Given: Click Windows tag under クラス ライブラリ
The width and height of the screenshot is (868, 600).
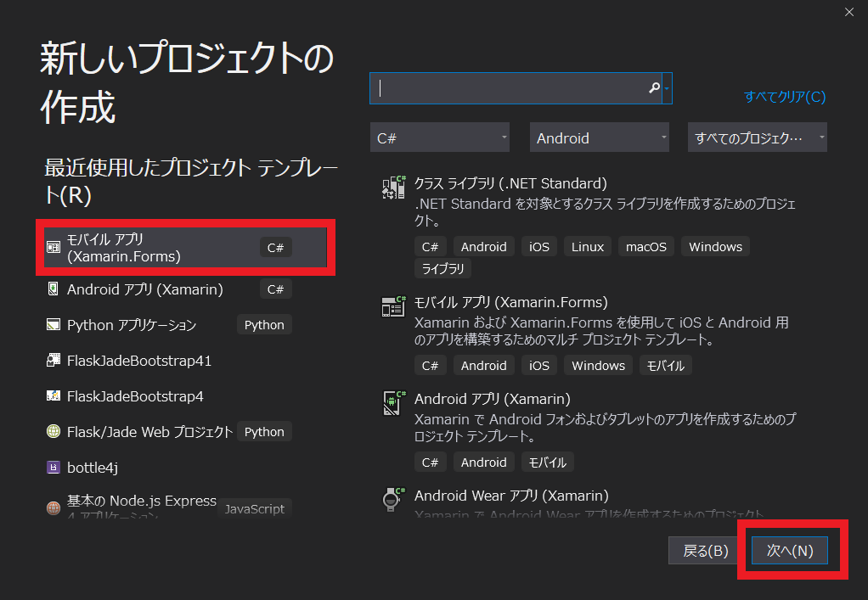Looking at the screenshot, I should pos(715,247).
